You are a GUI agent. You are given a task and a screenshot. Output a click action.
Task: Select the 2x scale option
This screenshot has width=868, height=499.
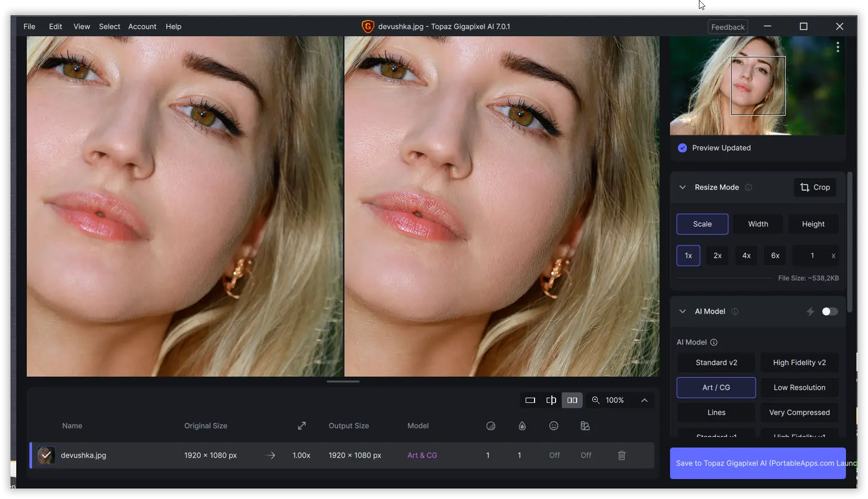click(717, 256)
